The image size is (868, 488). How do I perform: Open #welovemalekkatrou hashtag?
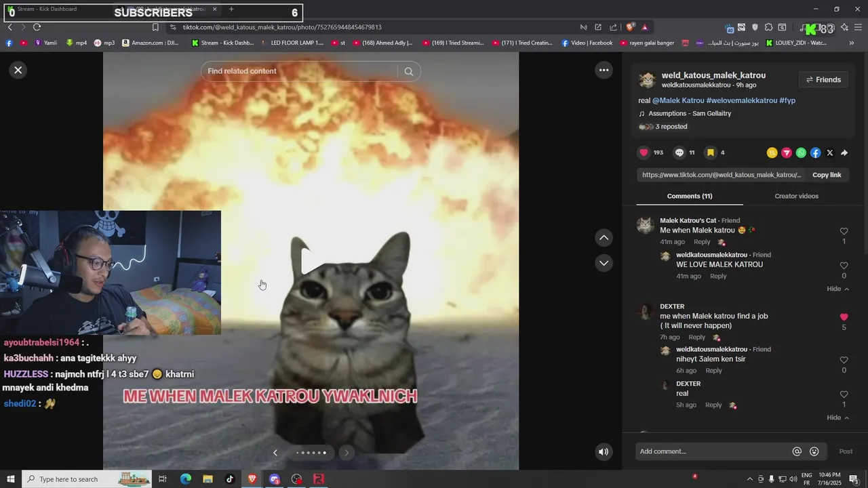[x=742, y=100]
